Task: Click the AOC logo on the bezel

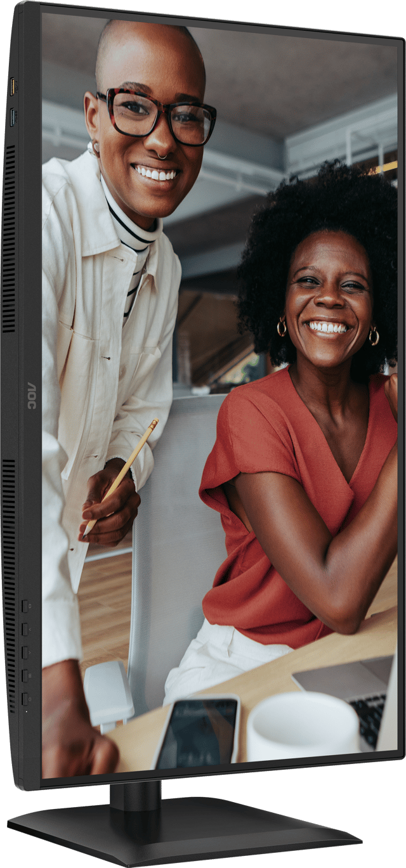Action: (x=31, y=395)
